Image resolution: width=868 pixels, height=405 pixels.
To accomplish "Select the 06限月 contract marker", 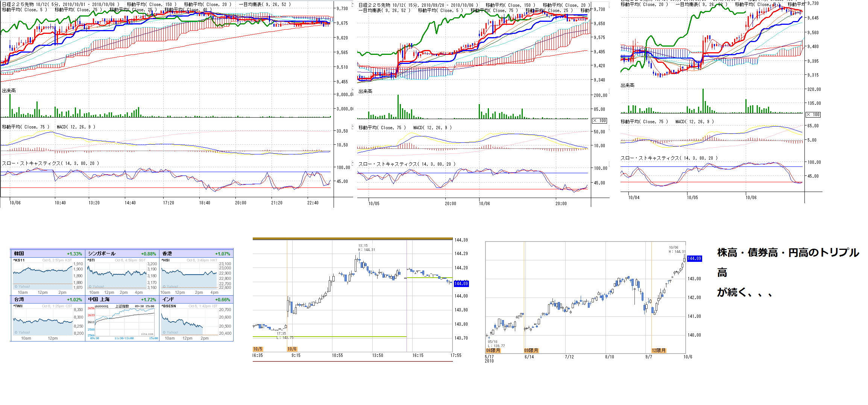I will (493, 351).
